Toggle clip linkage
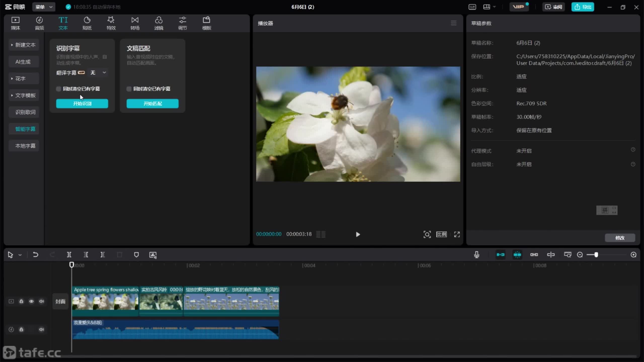Screen dimensions: 644x362 coord(534,255)
